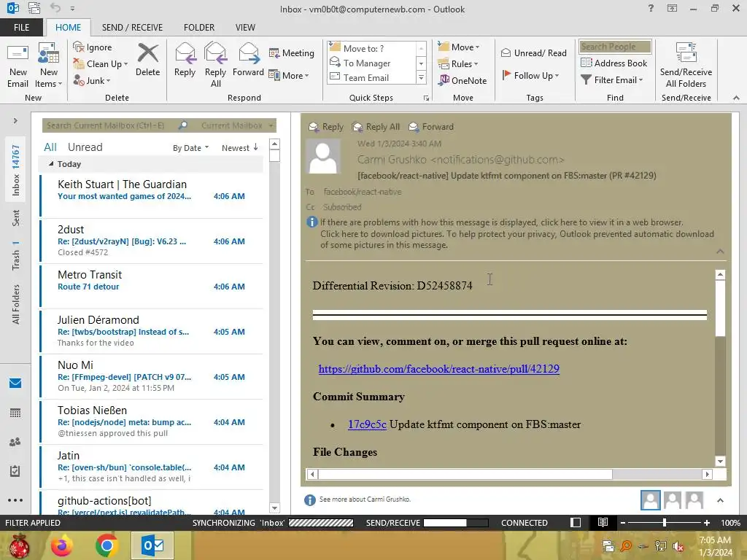Click the zoom in plus button

point(706,522)
